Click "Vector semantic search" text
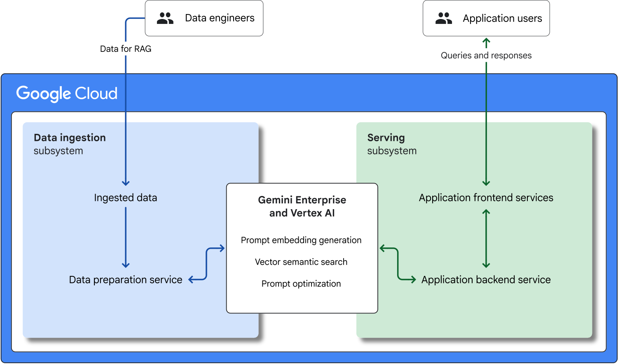The width and height of the screenshot is (618, 364). [x=301, y=262]
